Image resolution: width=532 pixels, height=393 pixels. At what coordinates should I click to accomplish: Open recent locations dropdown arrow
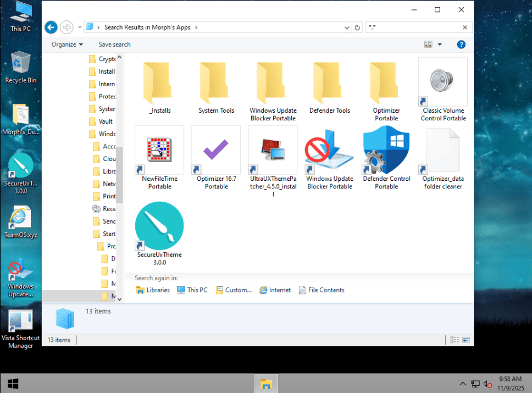tap(80, 27)
